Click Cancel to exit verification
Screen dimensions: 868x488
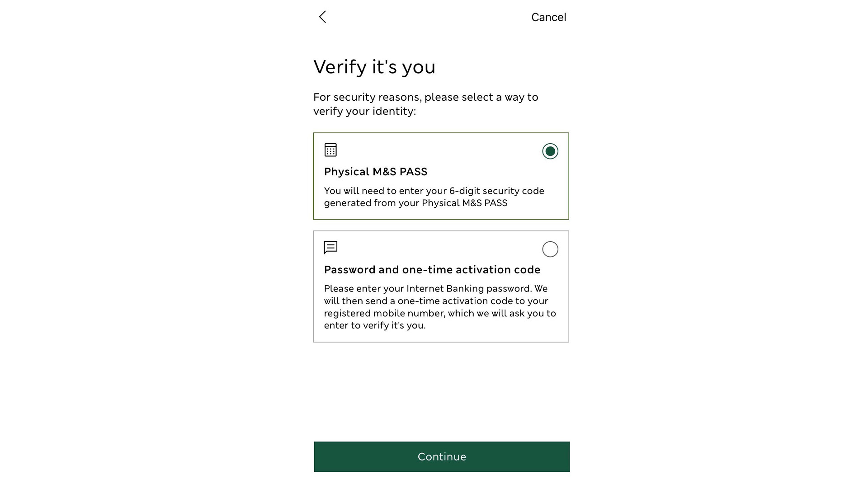(548, 17)
